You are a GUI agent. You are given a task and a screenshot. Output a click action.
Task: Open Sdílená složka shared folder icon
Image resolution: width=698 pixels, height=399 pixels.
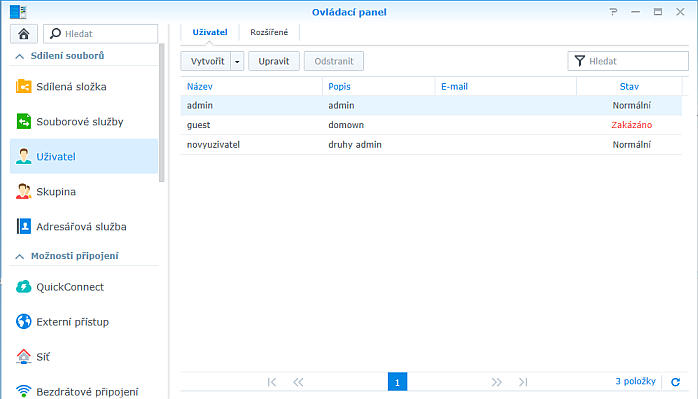pos(24,86)
